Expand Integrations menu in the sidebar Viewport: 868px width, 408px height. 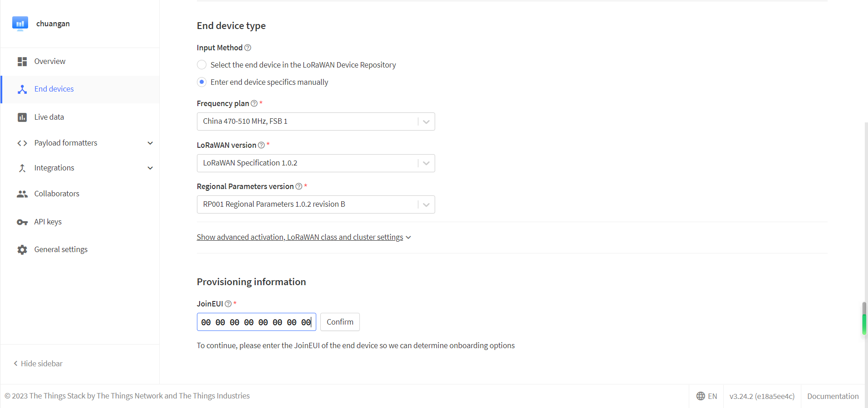(150, 168)
